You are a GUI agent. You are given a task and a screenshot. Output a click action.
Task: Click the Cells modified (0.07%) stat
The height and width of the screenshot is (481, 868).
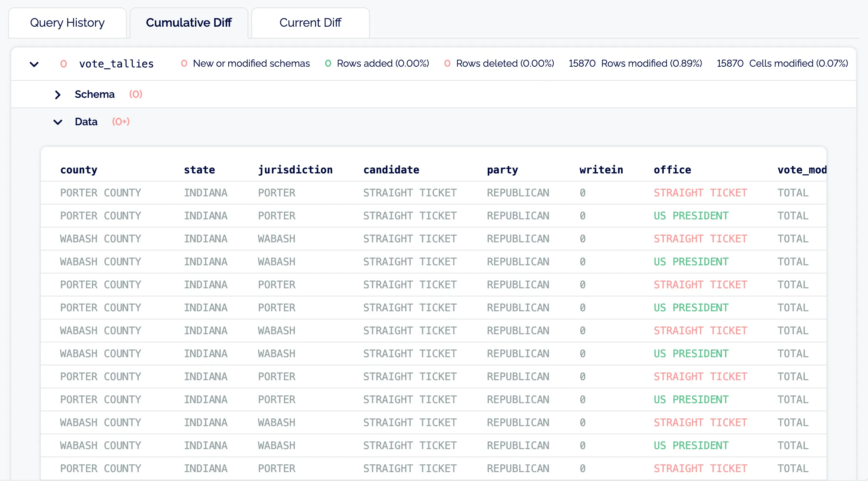pyautogui.click(x=782, y=63)
